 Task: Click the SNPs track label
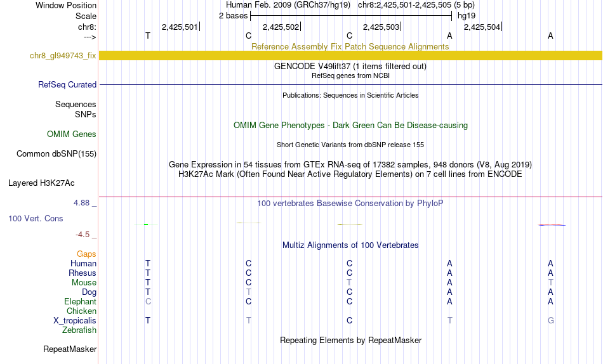click(x=86, y=114)
